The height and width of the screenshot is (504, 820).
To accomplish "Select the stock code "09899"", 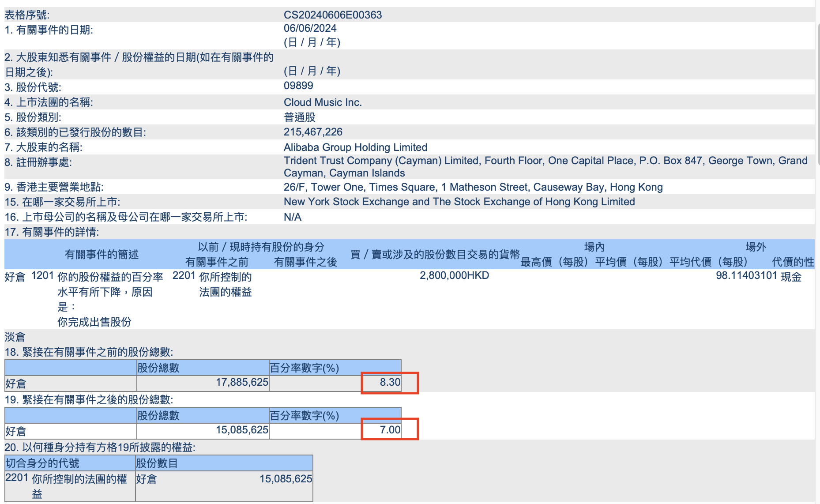I will click(x=298, y=86).
